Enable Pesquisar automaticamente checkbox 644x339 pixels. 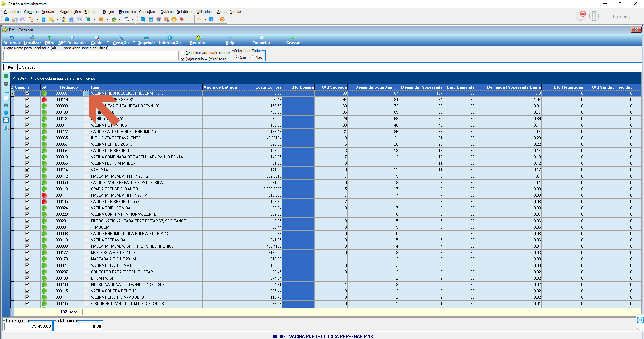pyautogui.click(x=183, y=53)
